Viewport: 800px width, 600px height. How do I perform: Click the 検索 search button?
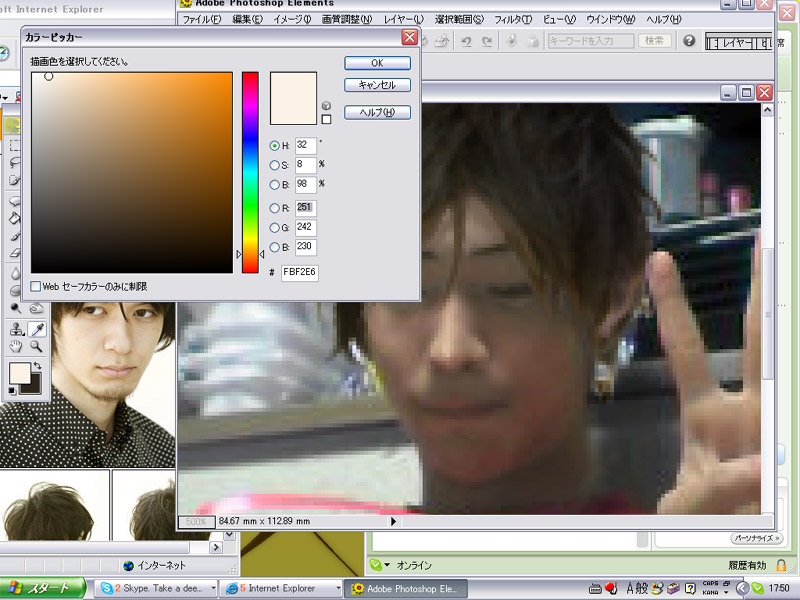point(655,40)
